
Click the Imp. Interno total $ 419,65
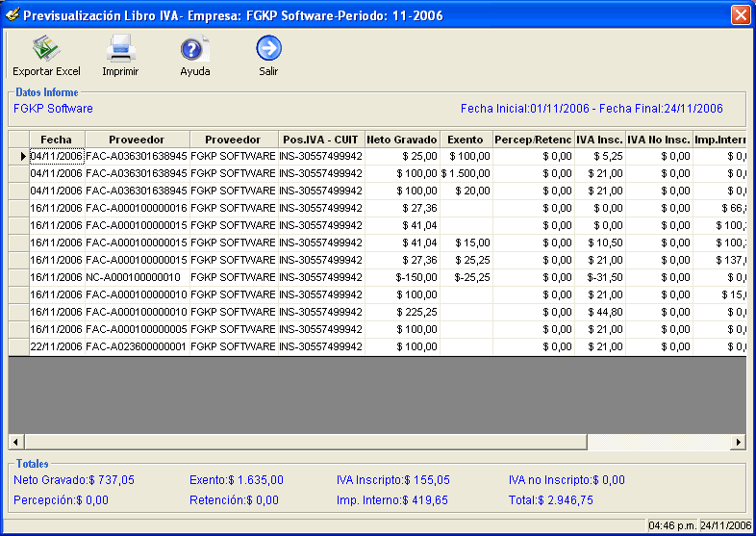392,500
